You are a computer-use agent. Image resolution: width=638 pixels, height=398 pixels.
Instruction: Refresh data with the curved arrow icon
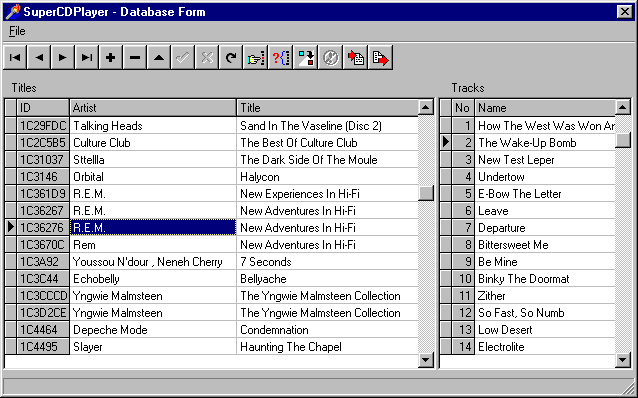(231, 58)
